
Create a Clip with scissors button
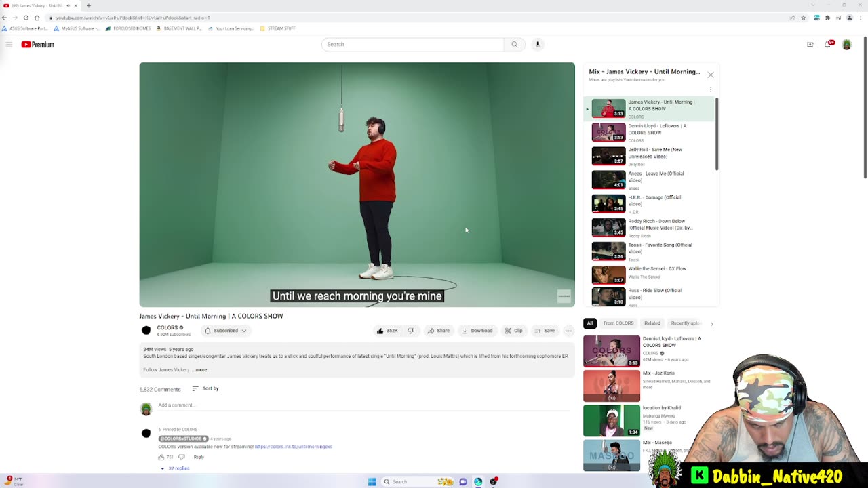pyautogui.click(x=514, y=331)
